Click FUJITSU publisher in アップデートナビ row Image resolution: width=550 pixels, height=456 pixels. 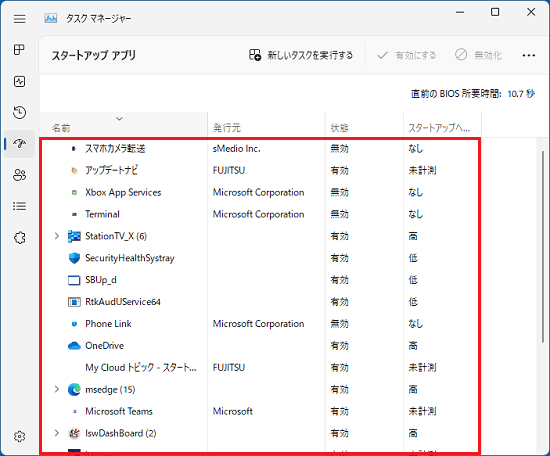[229, 170]
